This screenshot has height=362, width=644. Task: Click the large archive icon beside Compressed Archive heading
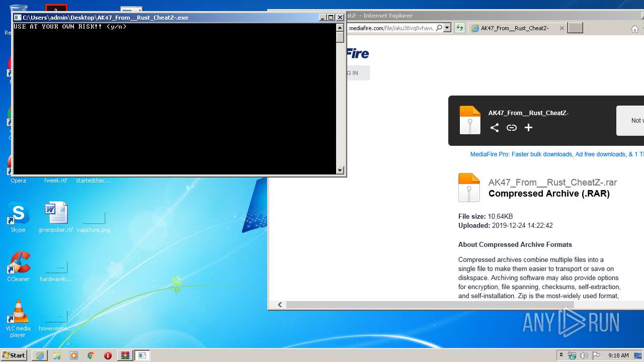(469, 187)
